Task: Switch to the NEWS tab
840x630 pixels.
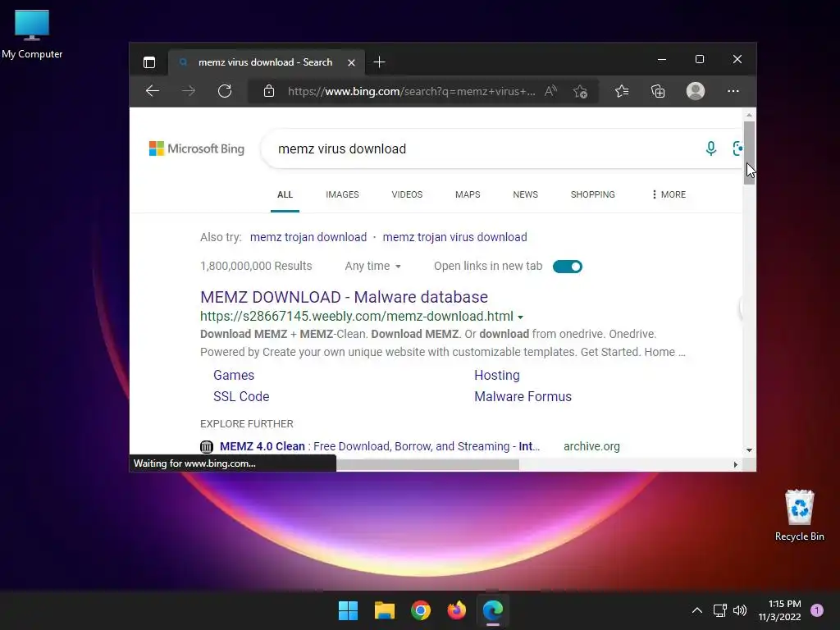Action: (526, 194)
